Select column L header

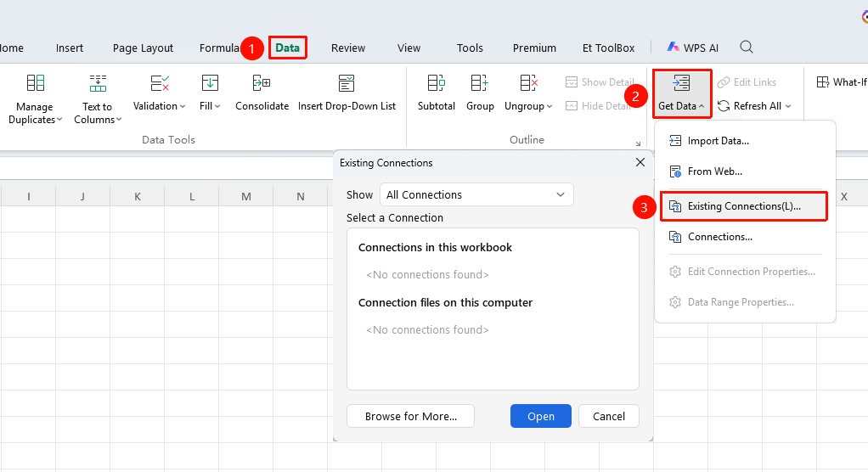(x=192, y=196)
